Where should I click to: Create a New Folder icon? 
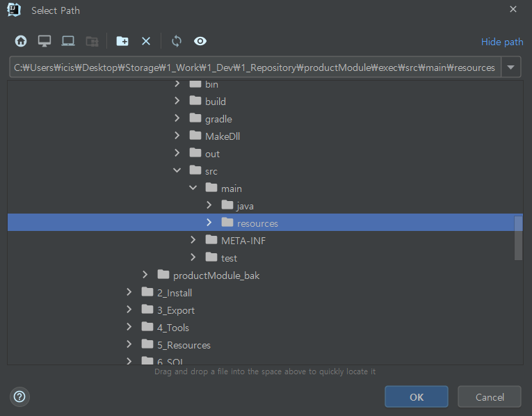point(122,41)
